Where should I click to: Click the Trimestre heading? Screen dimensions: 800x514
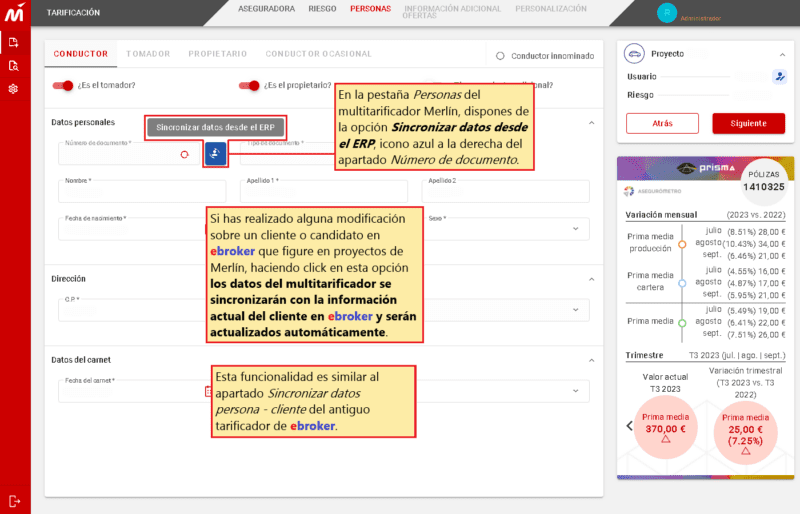(x=644, y=355)
